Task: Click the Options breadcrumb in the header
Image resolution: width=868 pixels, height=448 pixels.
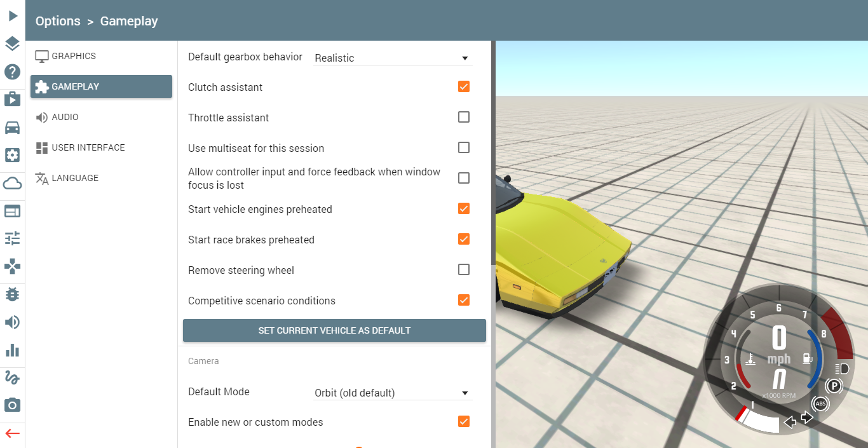Action: pyautogui.click(x=58, y=21)
